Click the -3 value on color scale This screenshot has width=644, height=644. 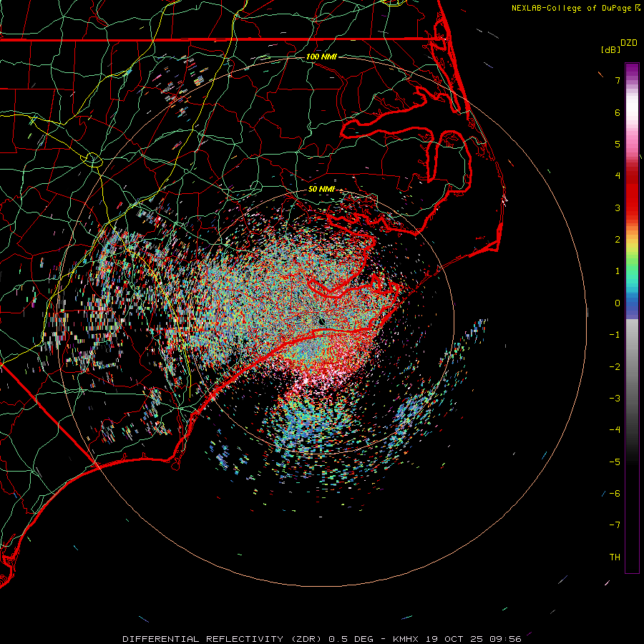[615, 399]
